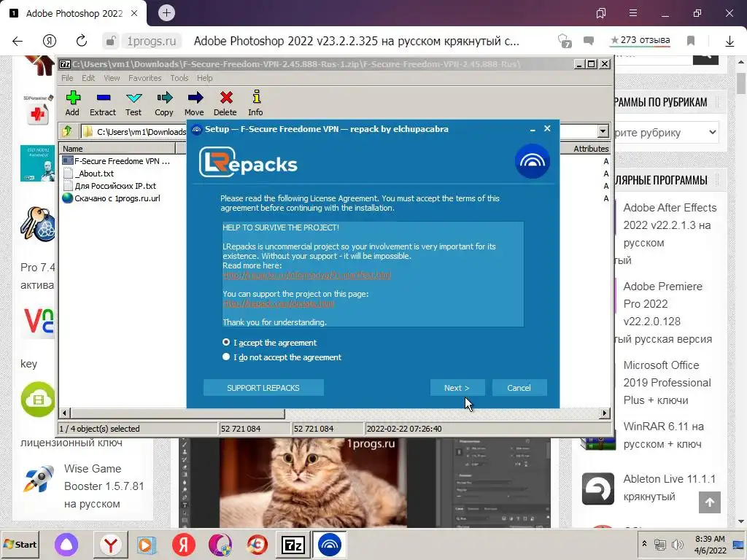Click the Ableton Live thumbnail icon on webpage
Viewport: 747px width, 560px height.
tap(598, 488)
